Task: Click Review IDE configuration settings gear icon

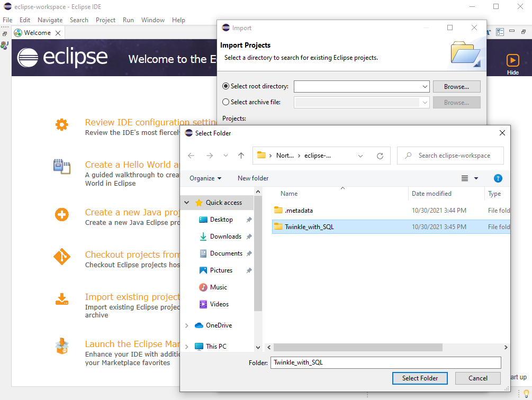Action: 62,125
